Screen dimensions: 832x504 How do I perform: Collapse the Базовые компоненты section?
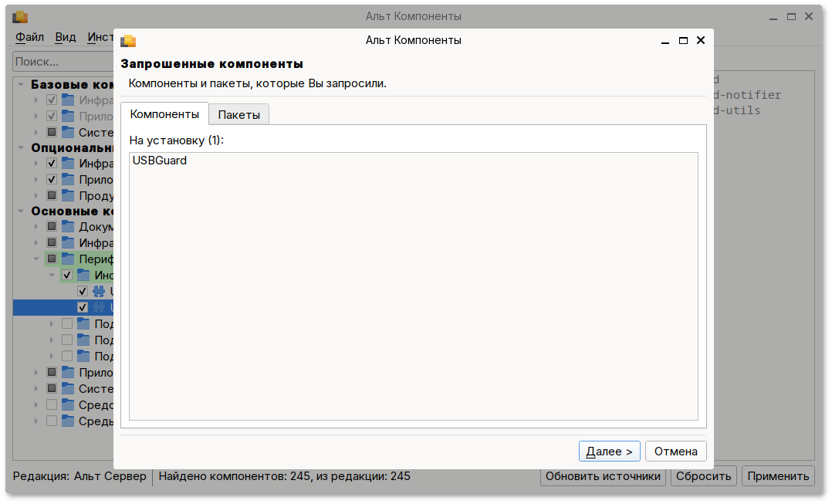(x=21, y=84)
